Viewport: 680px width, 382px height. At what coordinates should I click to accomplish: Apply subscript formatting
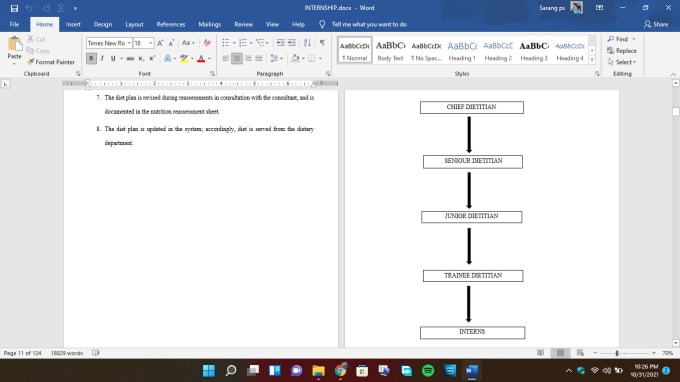tap(141, 58)
